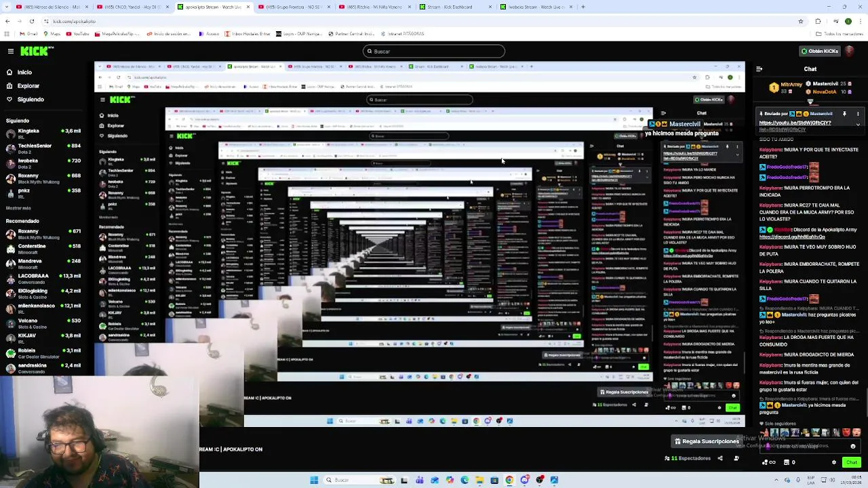This screenshot has height=488, width=868.
Task: Open Siguiendo in the sidebar
Action: [30, 100]
